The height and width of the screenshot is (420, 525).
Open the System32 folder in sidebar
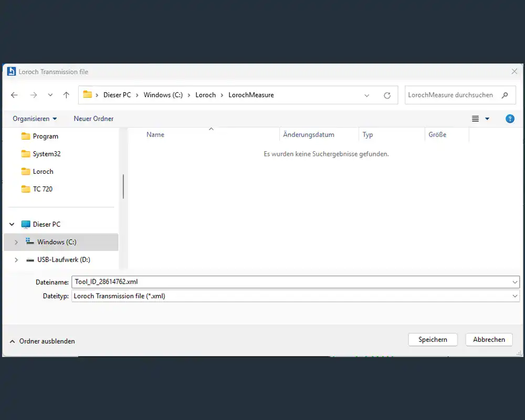[x=47, y=154]
